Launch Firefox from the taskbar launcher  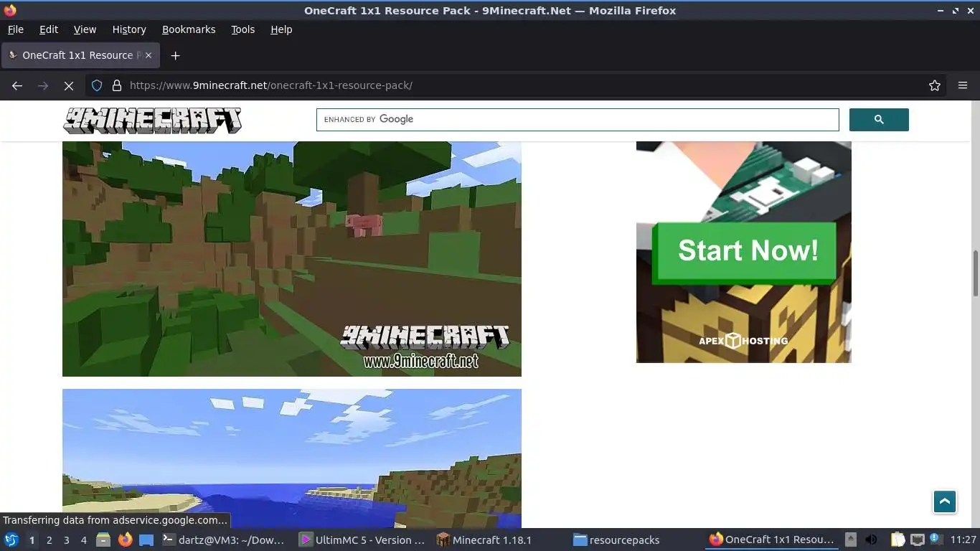(125, 540)
